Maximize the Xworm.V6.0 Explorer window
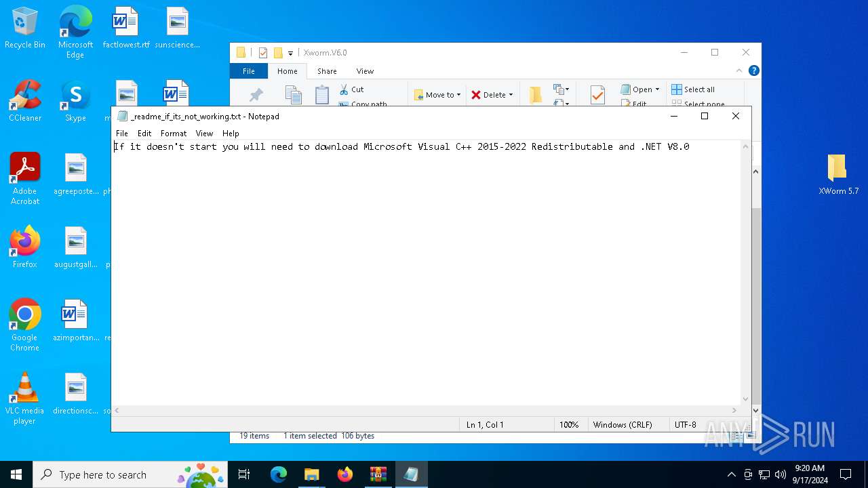 click(715, 53)
